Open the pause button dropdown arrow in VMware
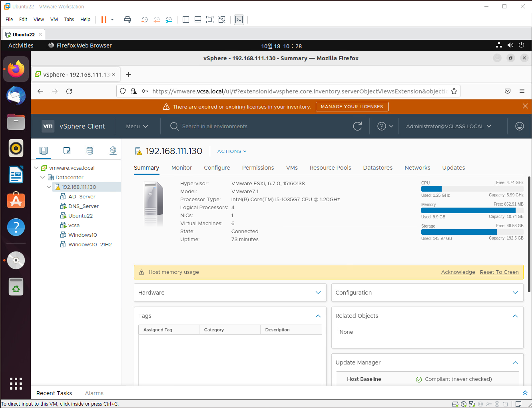 click(x=112, y=20)
